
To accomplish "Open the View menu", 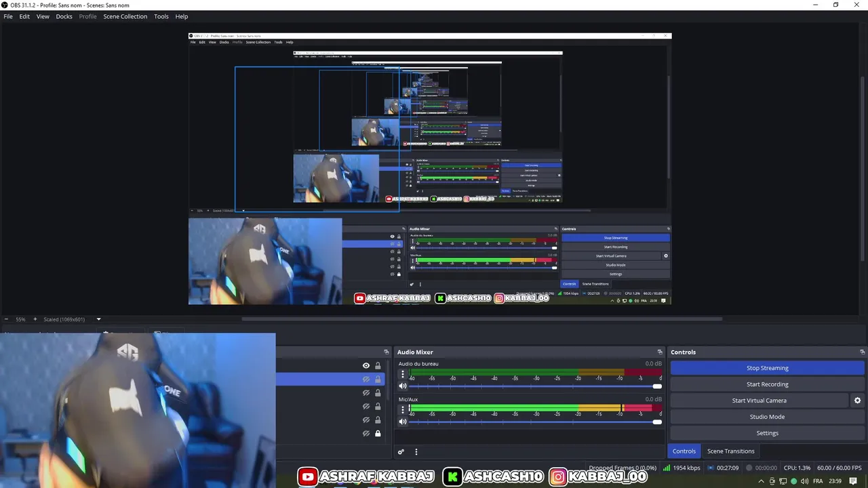I will pos(43,16).
